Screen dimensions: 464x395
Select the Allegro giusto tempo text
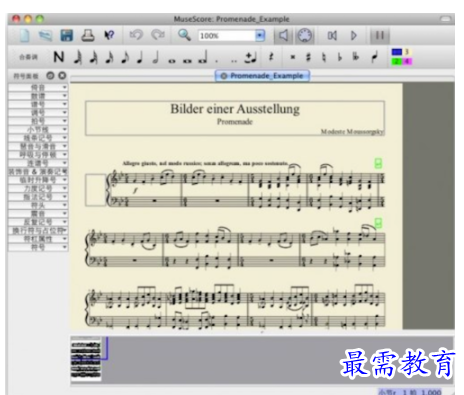pos(205,163)
